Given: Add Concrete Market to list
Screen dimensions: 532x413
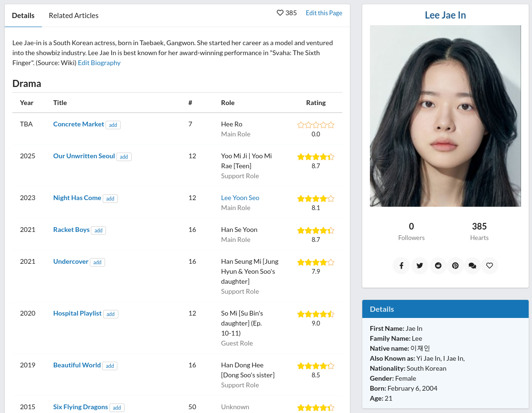Looking at the screenshot, I should (x=113, y=125).
